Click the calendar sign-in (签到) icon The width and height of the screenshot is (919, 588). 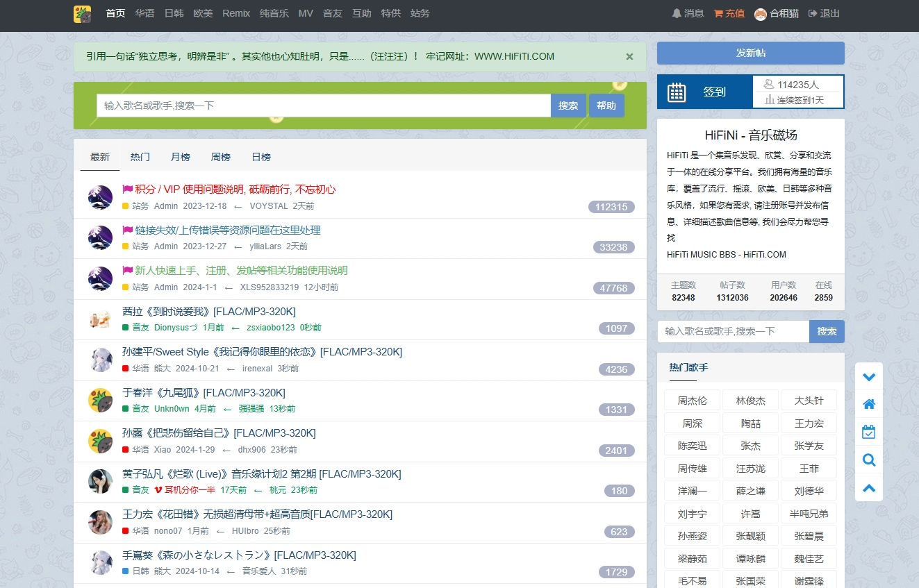[x=676, y=92]
